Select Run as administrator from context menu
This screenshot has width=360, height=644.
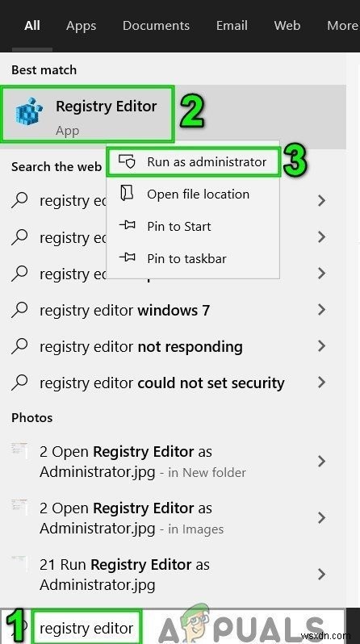194,162
